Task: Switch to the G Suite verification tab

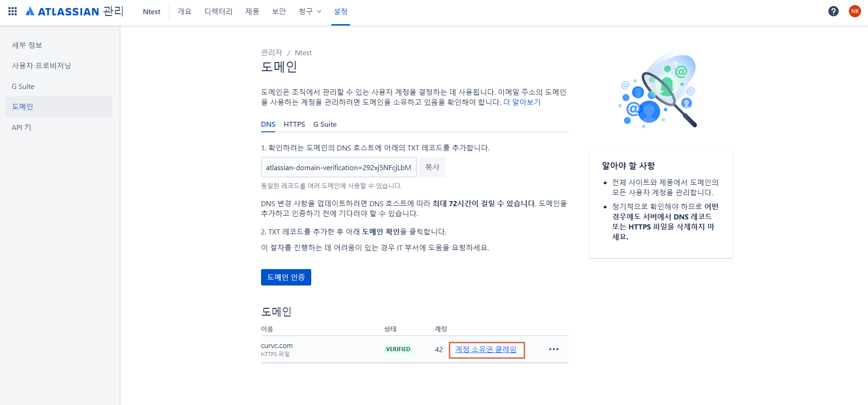Action: 325,125
